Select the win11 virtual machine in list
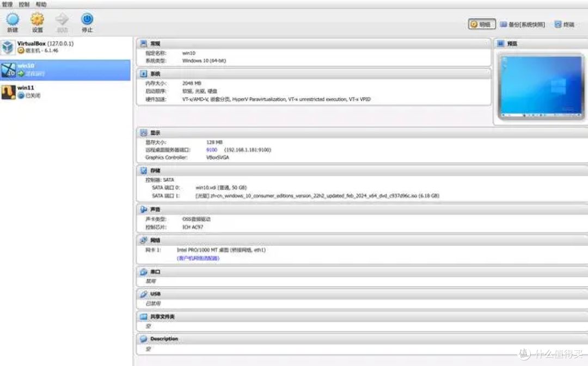This screenshot has height=366, width=588. point(25,88)
